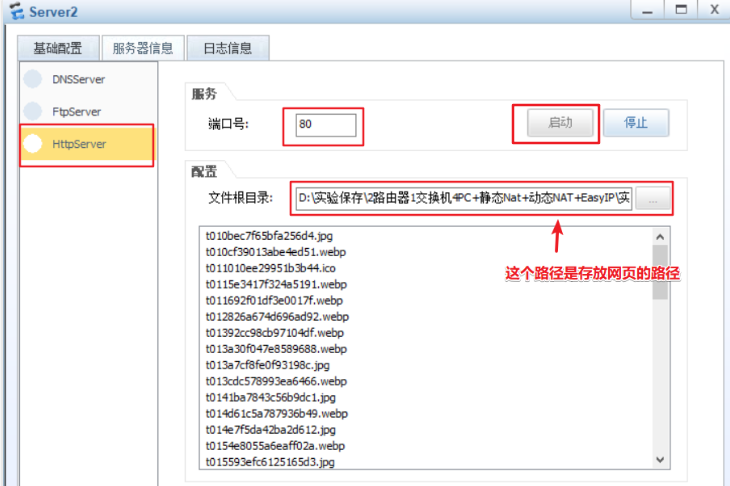Switch to the 服务器信息 tab
Screen dimensions: 730x486
tap(143, 48)
